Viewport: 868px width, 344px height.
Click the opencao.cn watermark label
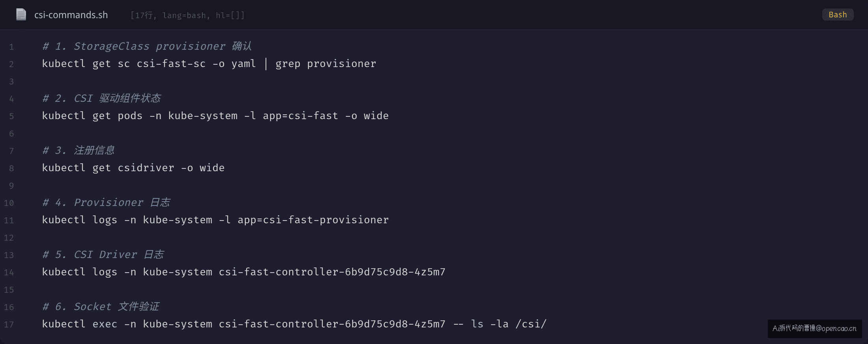point(815,328)
